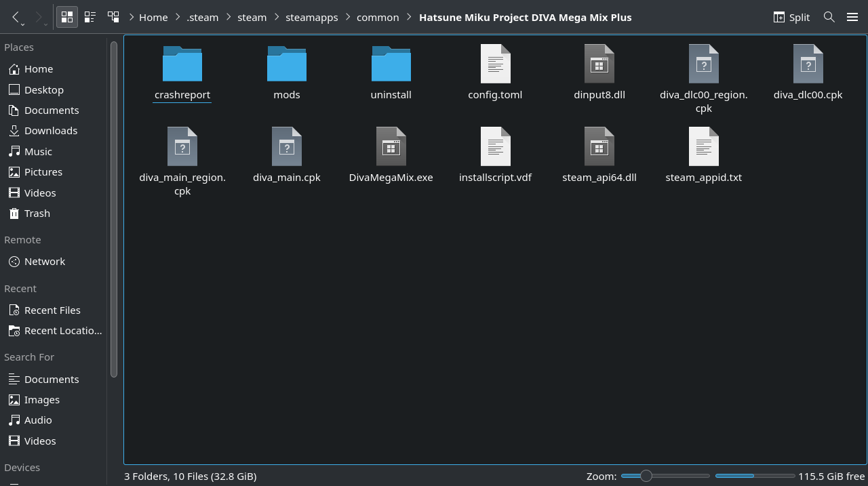The image size is (868, 486).
Task: Navigate to steamapps in breadcrumb
Action: click(x=311, y=17)
